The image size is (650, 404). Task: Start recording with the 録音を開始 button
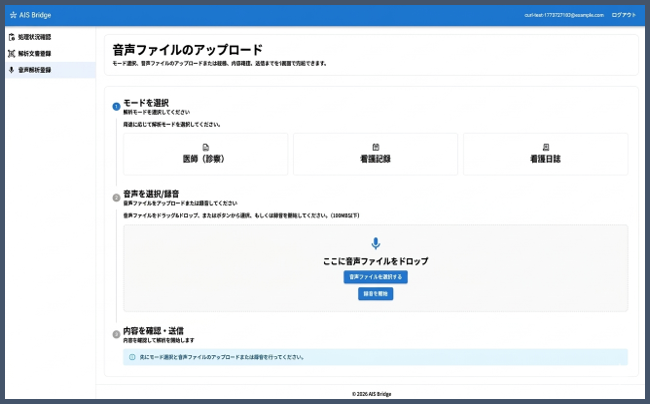(376, 294)
